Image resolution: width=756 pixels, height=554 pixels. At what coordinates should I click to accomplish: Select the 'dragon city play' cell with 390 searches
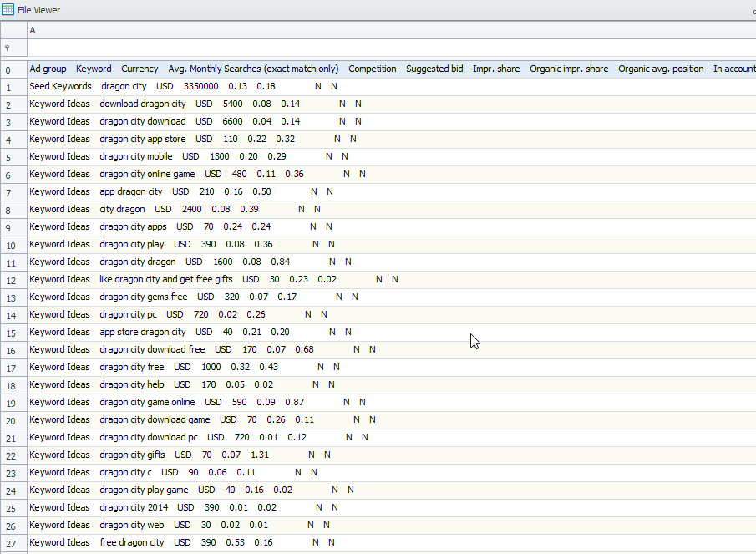[392, 245]
